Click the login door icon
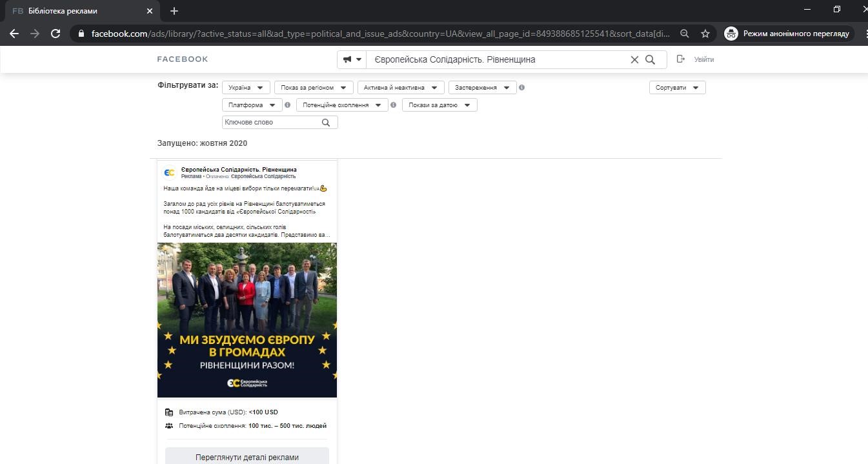 (680, 59)
